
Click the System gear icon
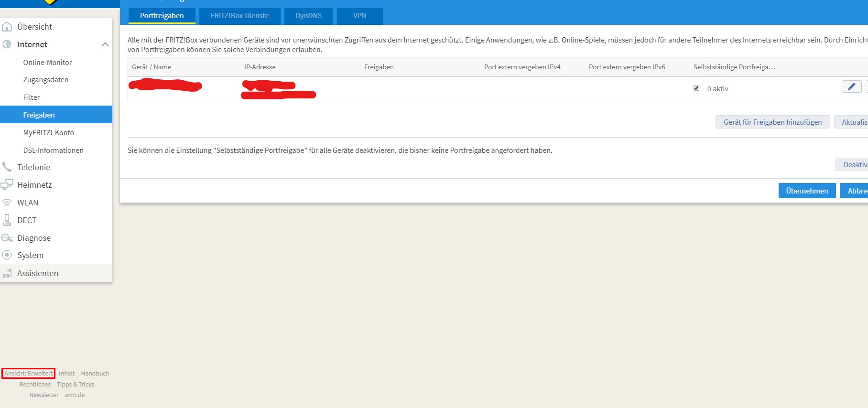click(7, 255)
